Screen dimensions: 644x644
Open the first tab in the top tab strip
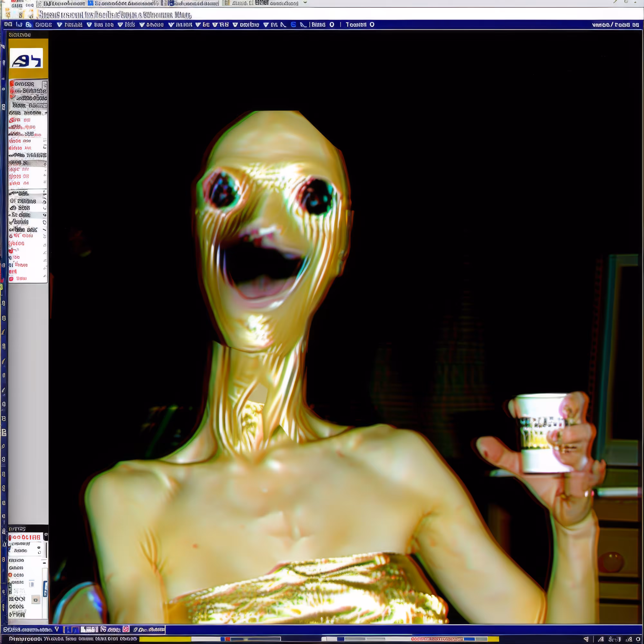(62, 3)
